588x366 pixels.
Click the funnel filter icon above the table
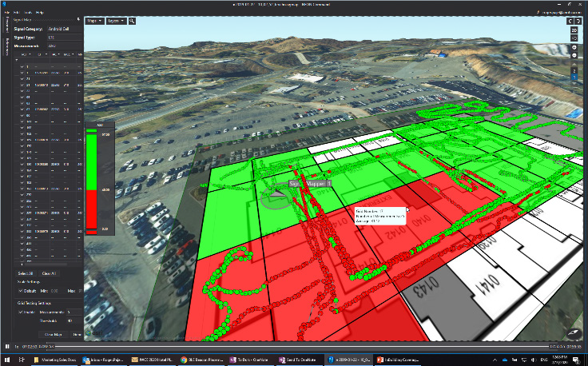[x=17, y=60]
